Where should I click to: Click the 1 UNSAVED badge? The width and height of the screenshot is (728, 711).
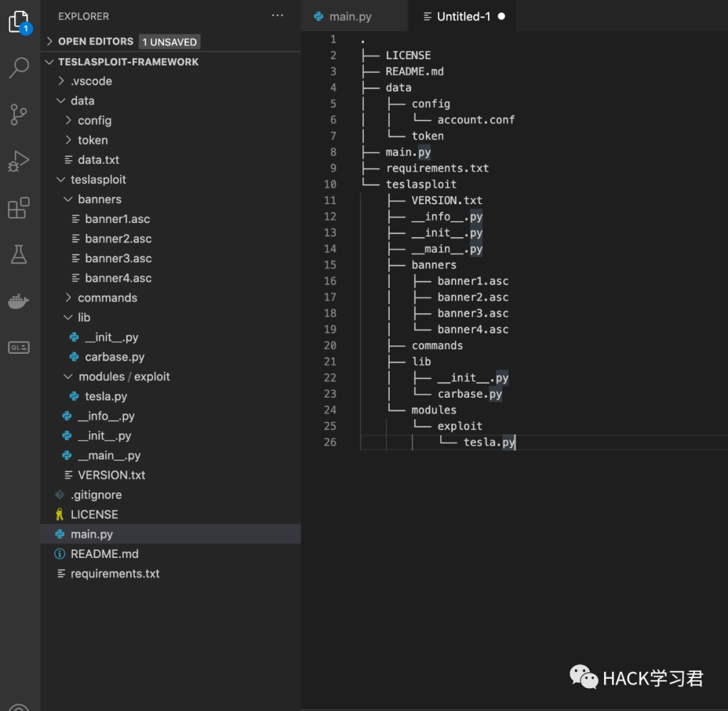click(169, 42)
